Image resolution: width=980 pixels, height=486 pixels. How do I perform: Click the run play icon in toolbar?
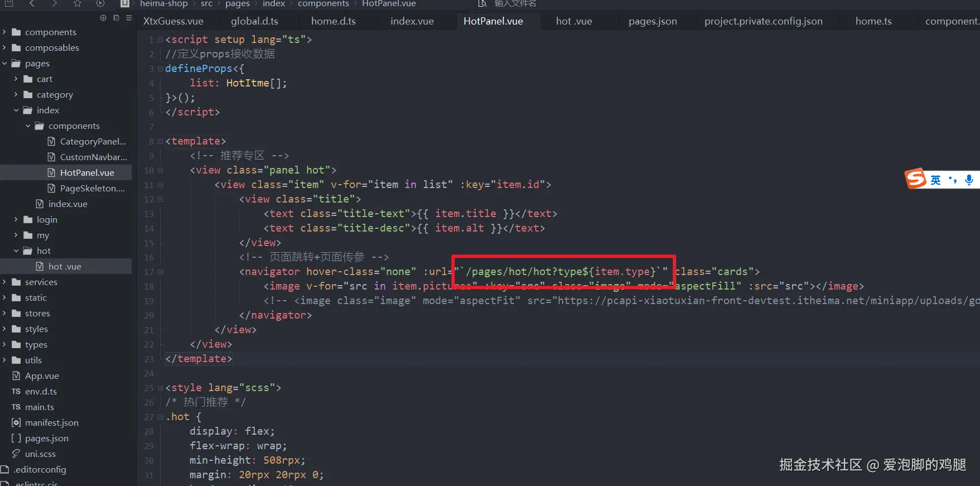coord(100,3)
